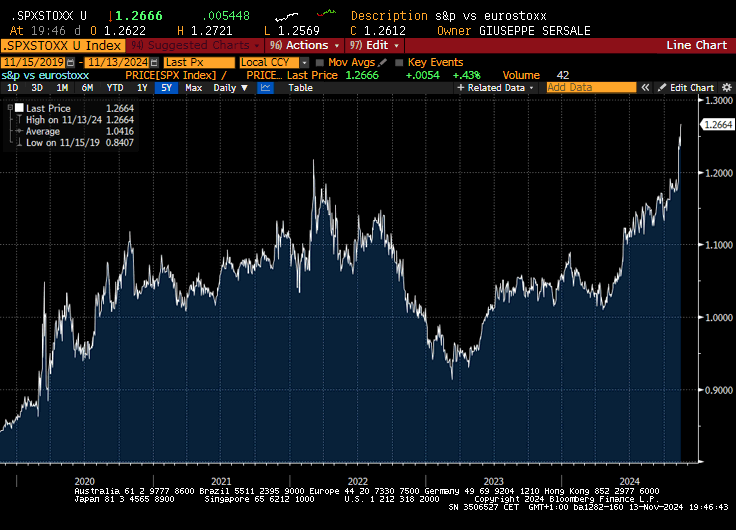
Task: Click the 'Volume' label
Action: point(521,76)
